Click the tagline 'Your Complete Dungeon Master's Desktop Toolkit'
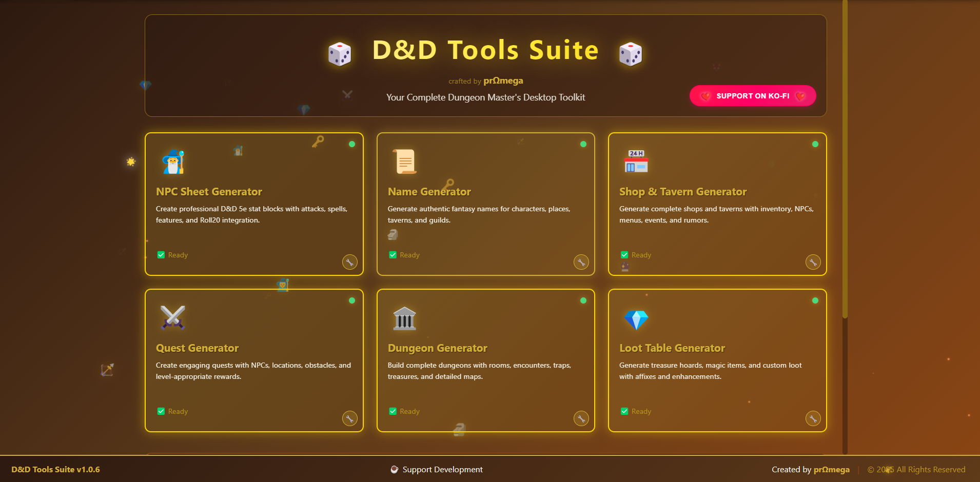The height and width of the screenshot is (482, 980). [485, 97]
